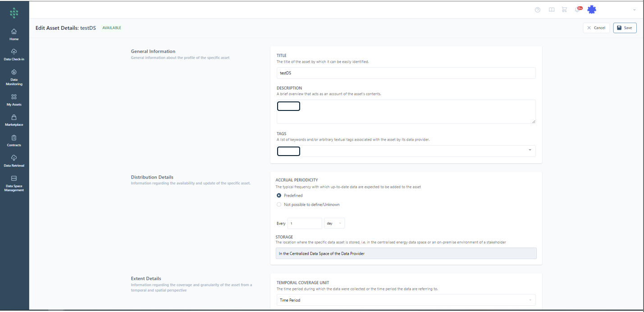This screenshot has width=644, height=312.
Task: Navigate to My Assets
Action: [14, 100]
